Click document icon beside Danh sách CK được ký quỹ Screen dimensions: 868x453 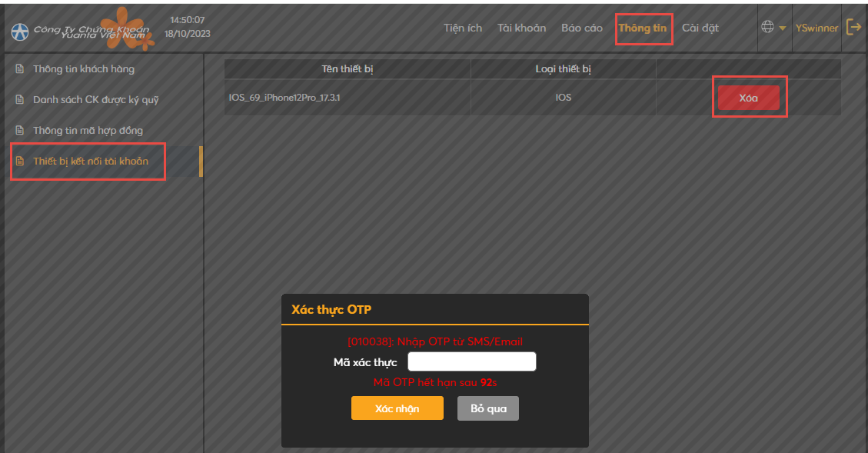pos(20,100)
